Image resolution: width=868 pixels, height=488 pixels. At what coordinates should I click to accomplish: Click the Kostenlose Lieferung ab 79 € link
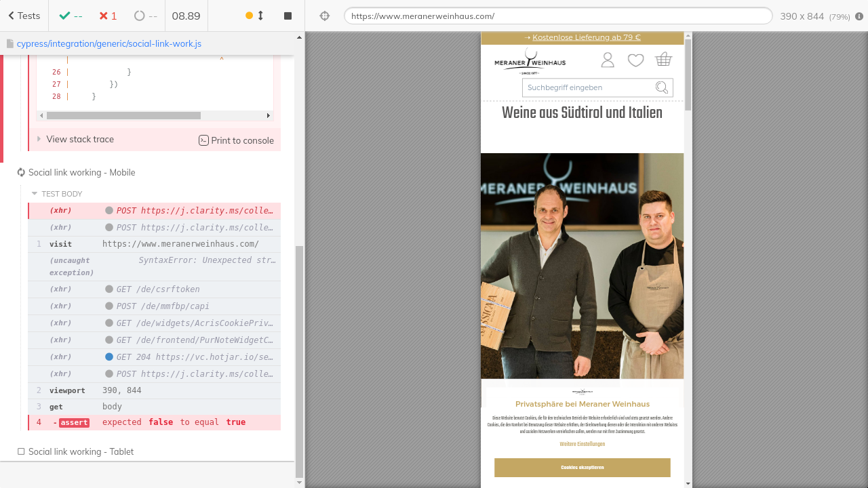click(586, 37)
